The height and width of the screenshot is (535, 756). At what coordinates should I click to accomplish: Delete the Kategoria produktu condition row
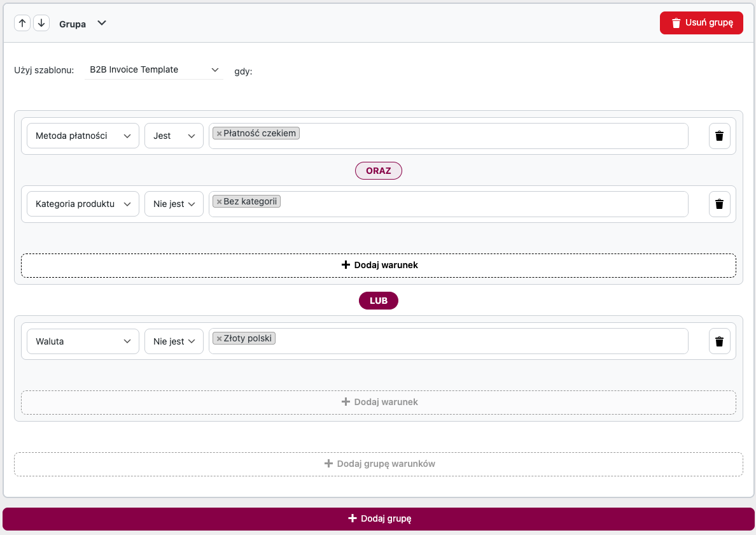pos(719,204)
